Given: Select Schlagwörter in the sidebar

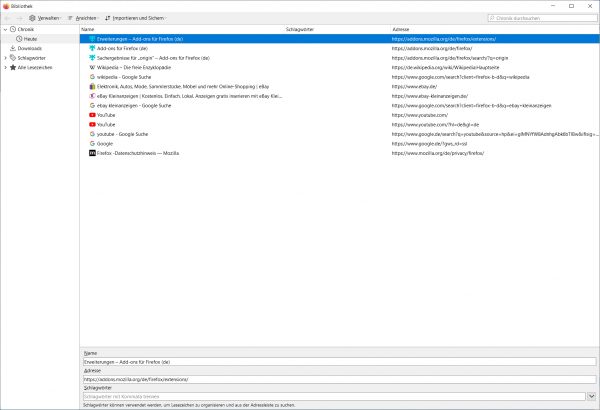Looking at the screenshot, I should (31, 58).
